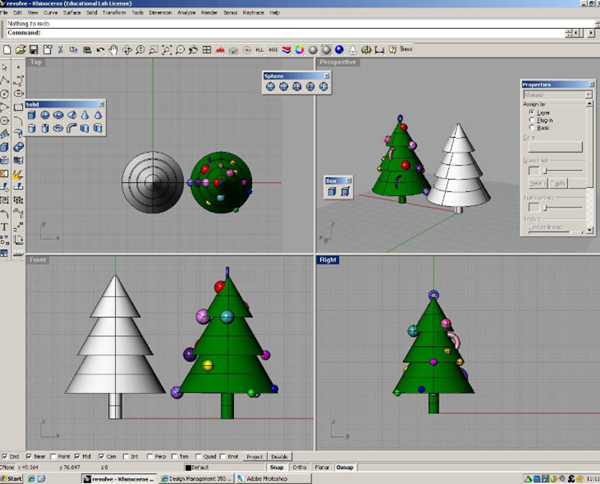Select the Plug-in radio button

tap(531, 120)
